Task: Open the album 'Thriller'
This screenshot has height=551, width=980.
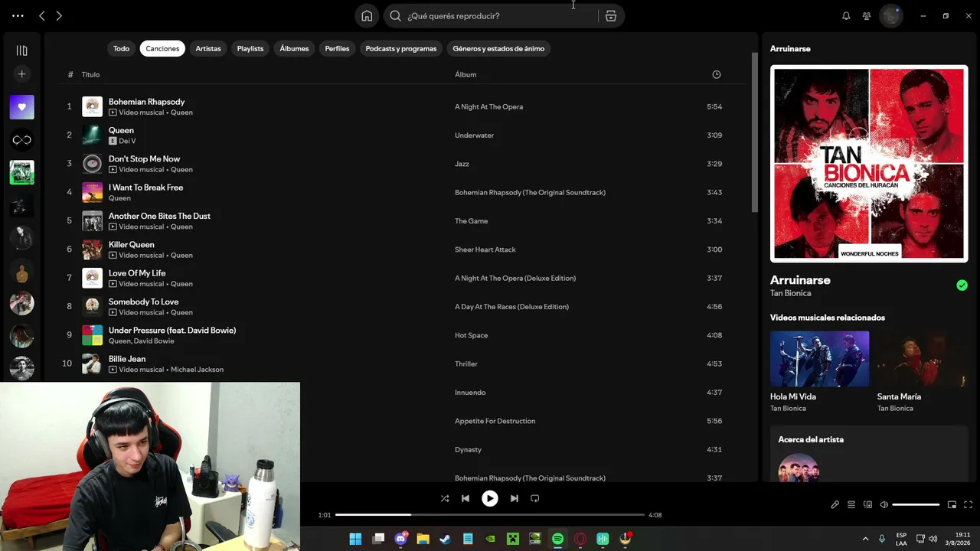Action: coord(465,364)
